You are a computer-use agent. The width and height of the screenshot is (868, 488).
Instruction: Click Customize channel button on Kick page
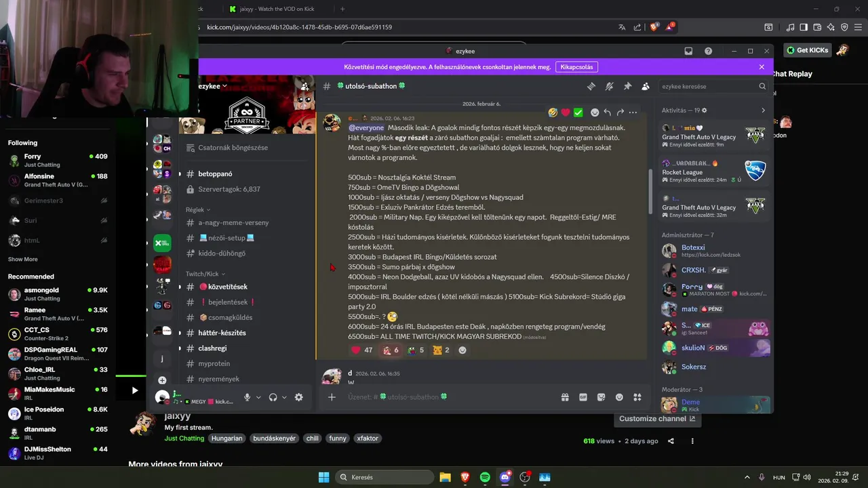[656, 418]
